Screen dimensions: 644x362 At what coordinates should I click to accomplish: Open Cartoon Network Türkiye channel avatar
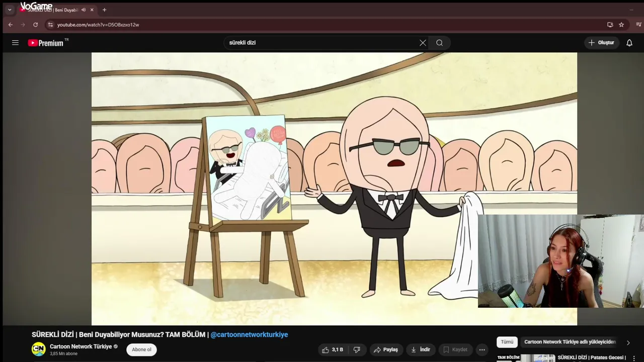[39, 349]
